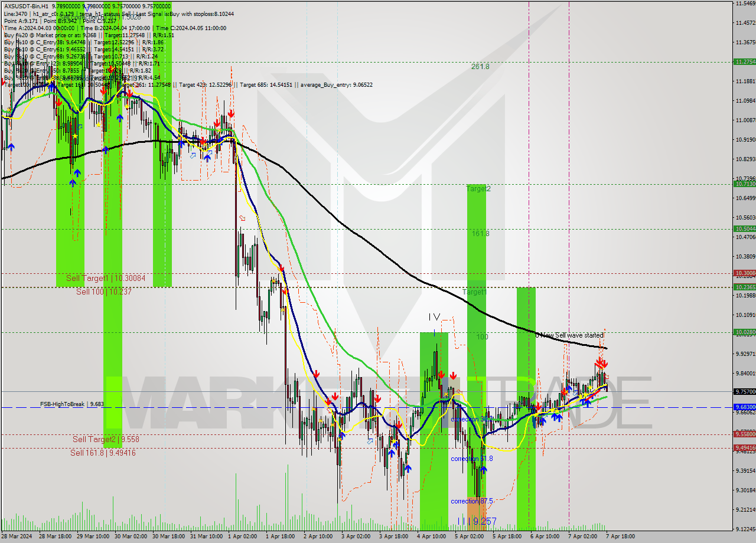Click the green 11.2754 price tag

744,61
